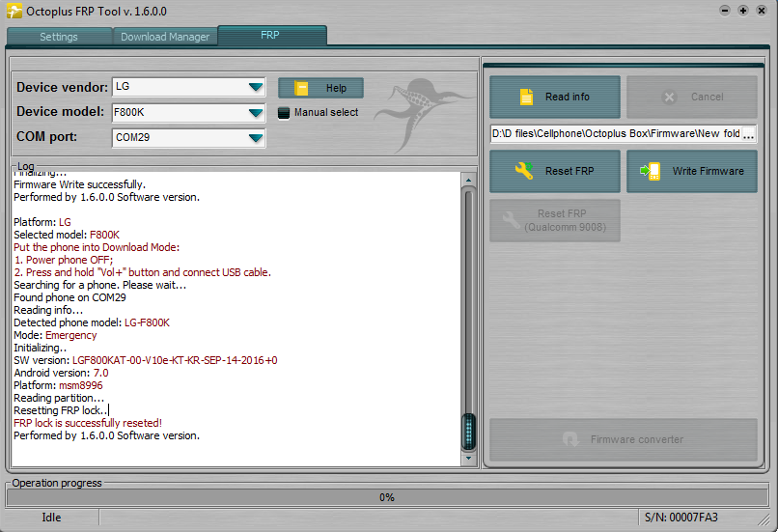Select the FRP tab
The height and width of the screenshot is (532, 778).
pyautogui.click(x=272, y=35)
